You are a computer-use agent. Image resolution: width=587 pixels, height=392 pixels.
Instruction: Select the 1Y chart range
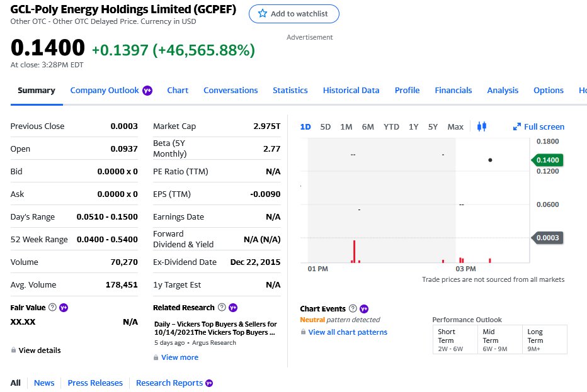[413, 127]
